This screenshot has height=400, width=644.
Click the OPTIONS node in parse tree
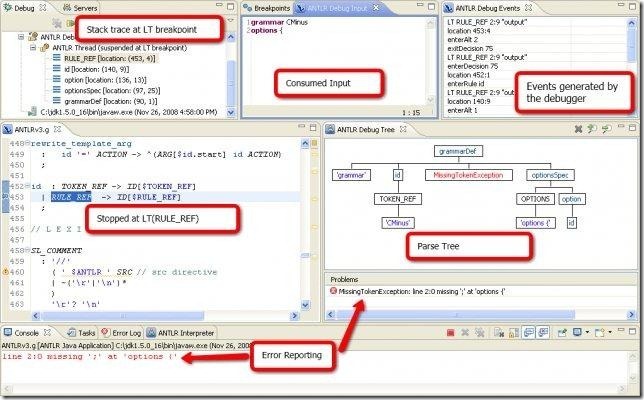click(x=535, y=199)
